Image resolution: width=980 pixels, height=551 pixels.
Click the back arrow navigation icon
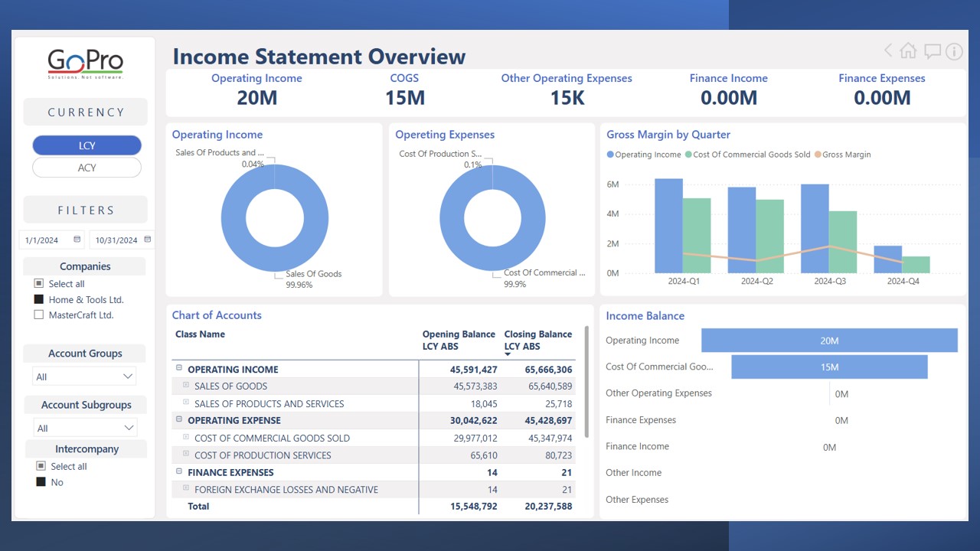coord(888,51)
